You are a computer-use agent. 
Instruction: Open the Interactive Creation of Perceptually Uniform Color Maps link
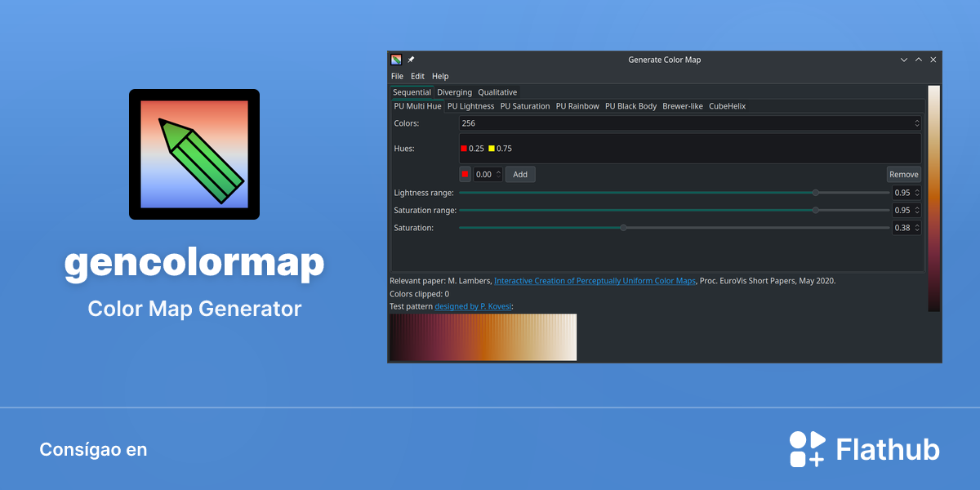click(x=595, y=280)
